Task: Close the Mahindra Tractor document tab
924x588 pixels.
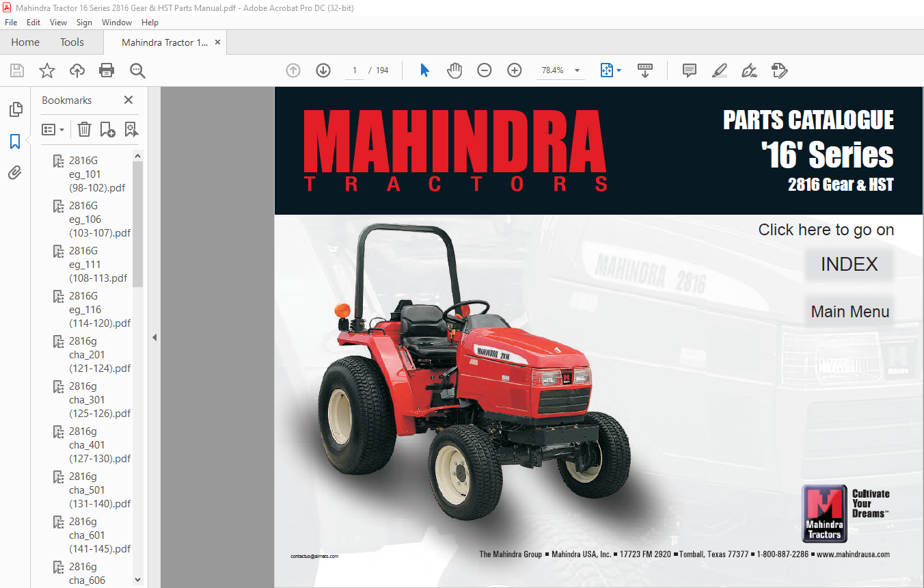Action: point(217,42)
